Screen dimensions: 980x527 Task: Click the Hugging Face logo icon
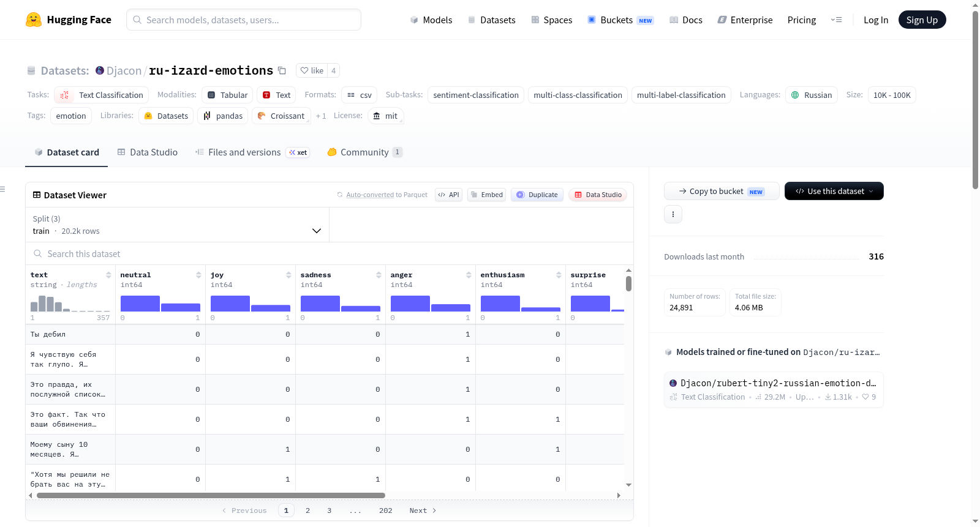(x=34, y=20)
